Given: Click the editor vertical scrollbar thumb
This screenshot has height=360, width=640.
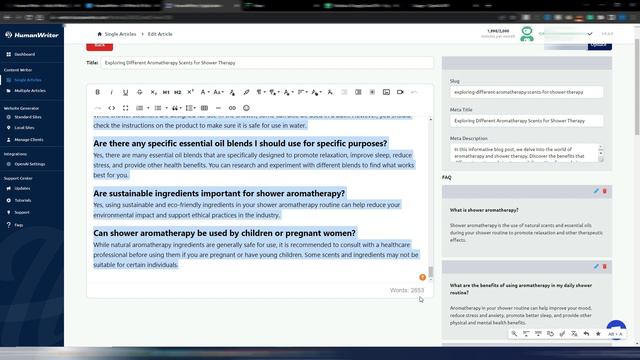Looking at the screenshot, I should (430, 272).
